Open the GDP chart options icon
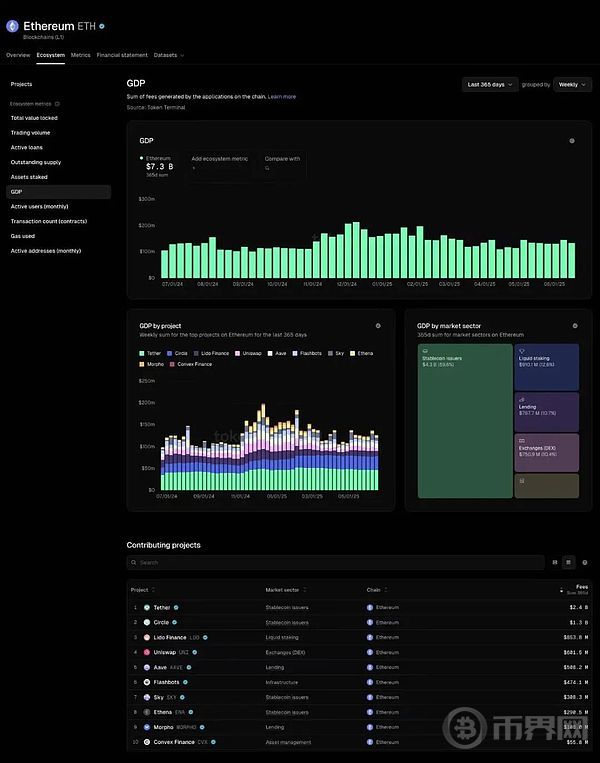This screenshot has width=600, height=763. pos(572,141)
